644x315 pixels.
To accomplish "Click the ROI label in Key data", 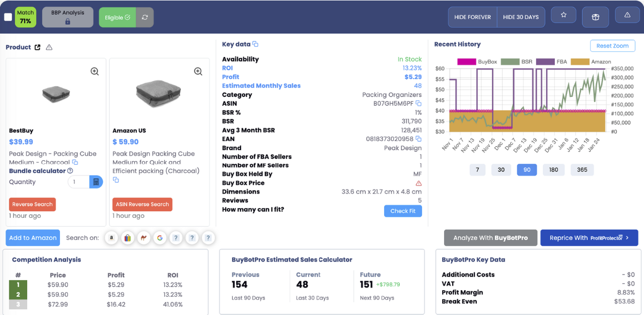I will [228, 68].
